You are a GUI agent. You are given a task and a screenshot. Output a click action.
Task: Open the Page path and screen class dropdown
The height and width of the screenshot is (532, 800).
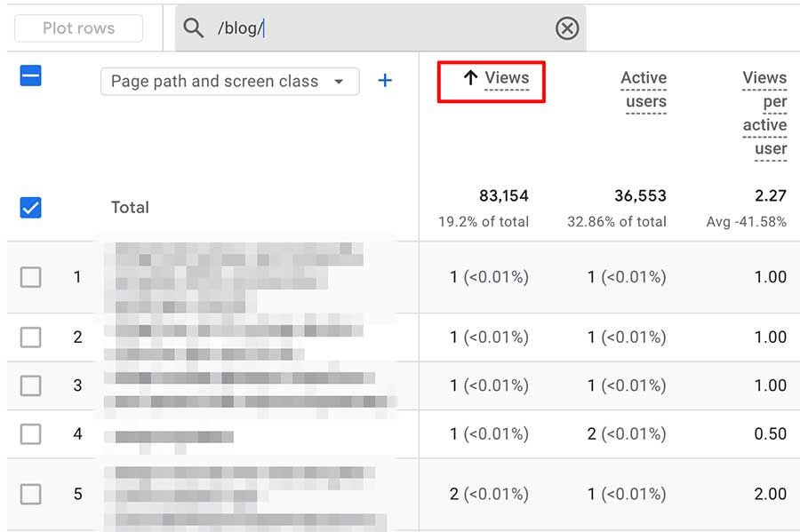coord(229,81)
